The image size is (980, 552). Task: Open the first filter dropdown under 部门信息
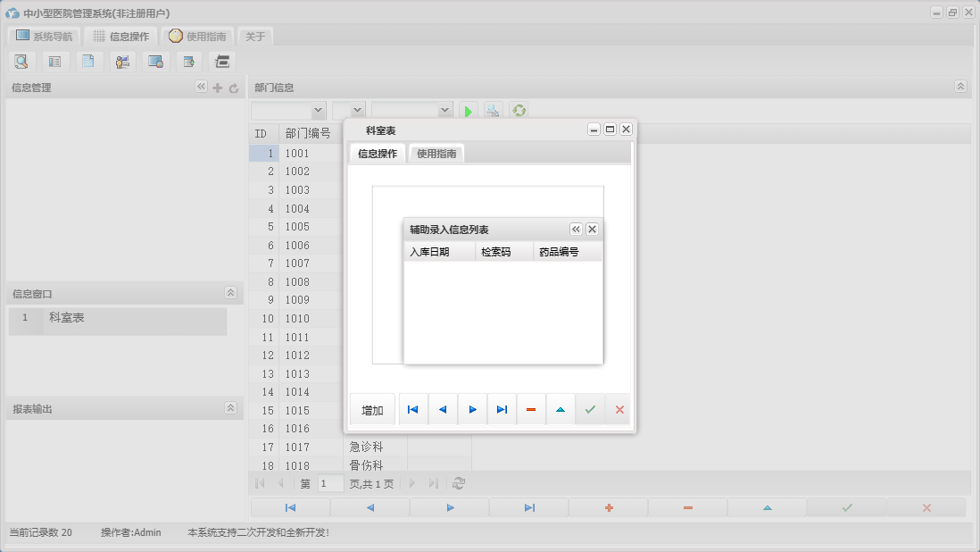(318, 111)
